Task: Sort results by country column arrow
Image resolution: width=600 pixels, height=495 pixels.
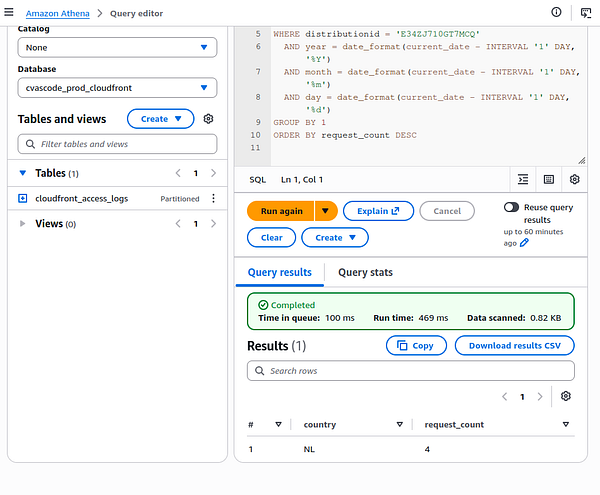Action: tap(400, 424)
